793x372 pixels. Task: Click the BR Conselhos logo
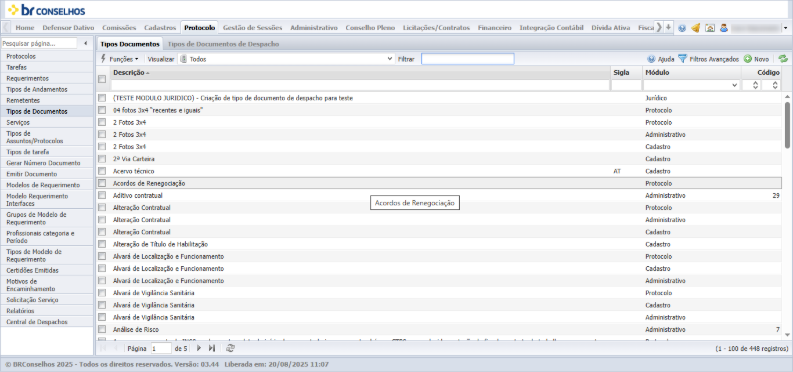(47, 10)
